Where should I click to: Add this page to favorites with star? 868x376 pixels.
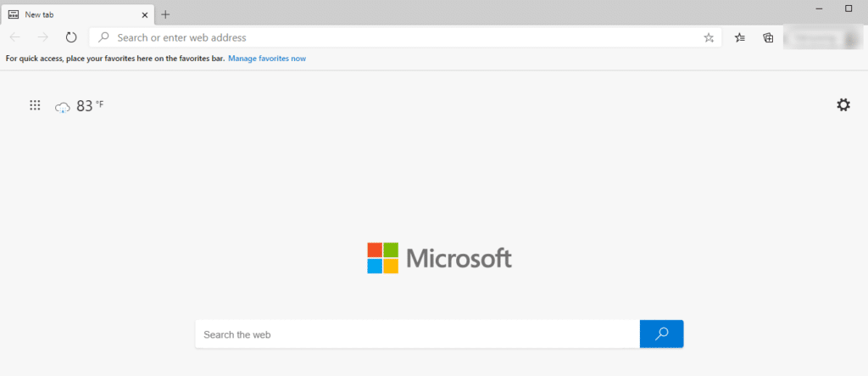point(709,37)
